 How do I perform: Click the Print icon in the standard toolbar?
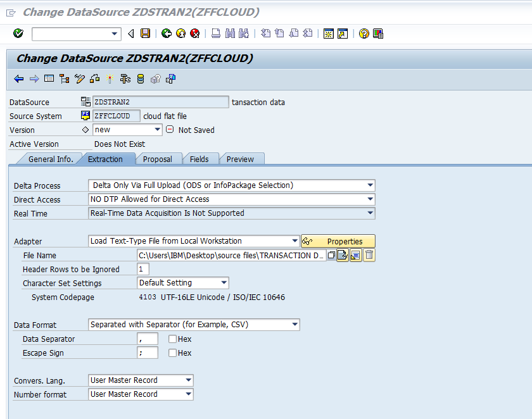pos(215,34)
